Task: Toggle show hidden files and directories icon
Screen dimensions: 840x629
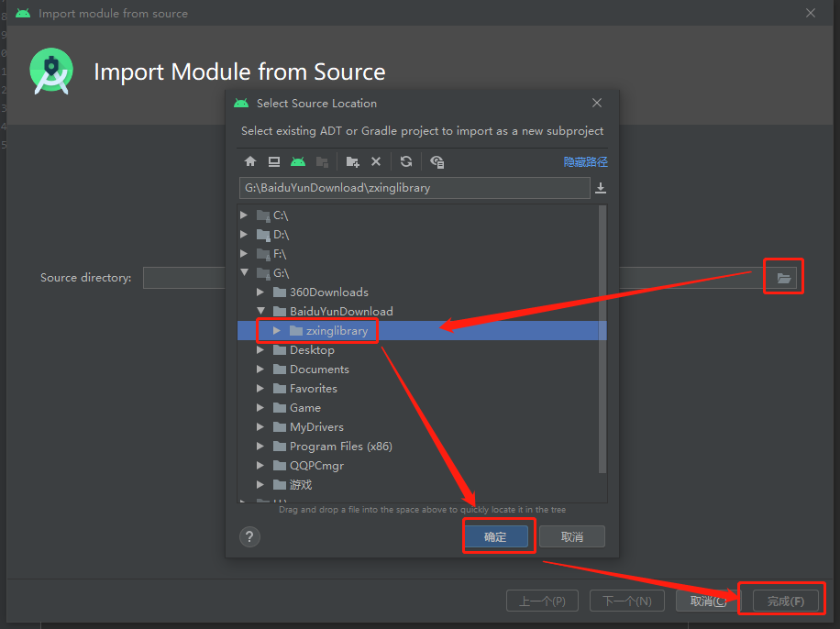Action: (437, 161)
